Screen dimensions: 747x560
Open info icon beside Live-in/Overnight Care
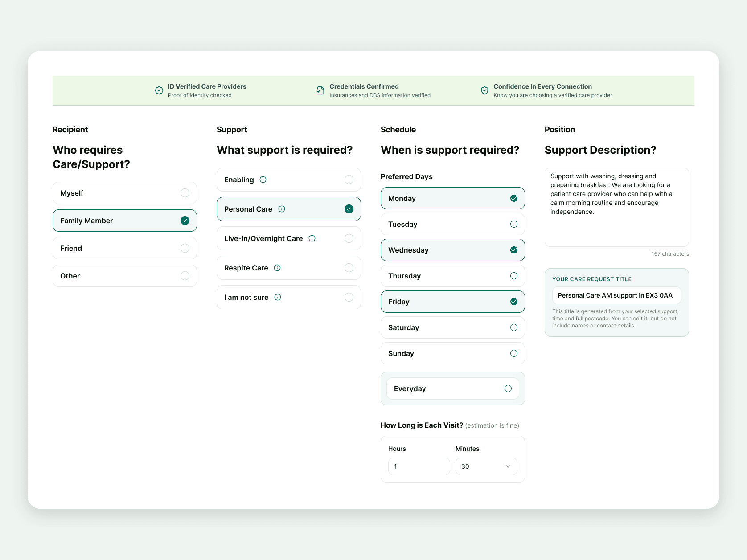click(312, 238)
